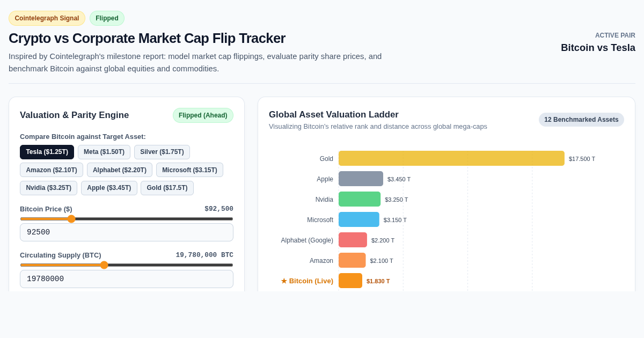Select Alphabet ($2.20T) chip

[x=120, y=170]
